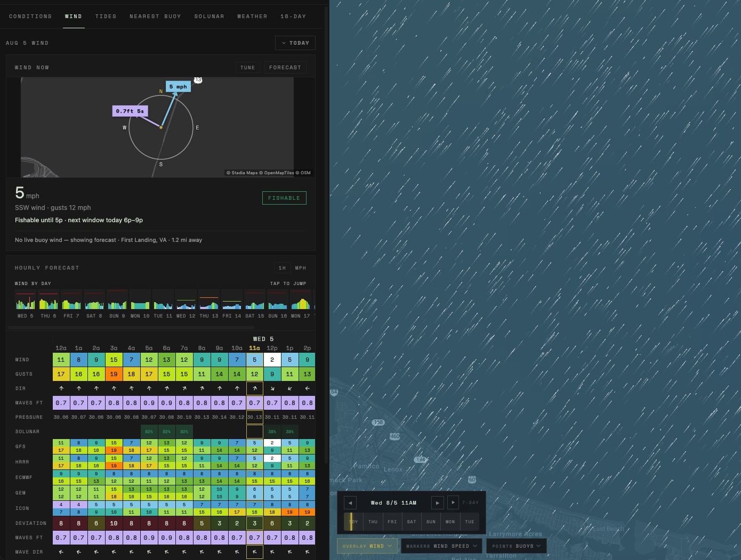Select SAT on the map timeline
Screen dimensions: 741x560
[412, 522]
